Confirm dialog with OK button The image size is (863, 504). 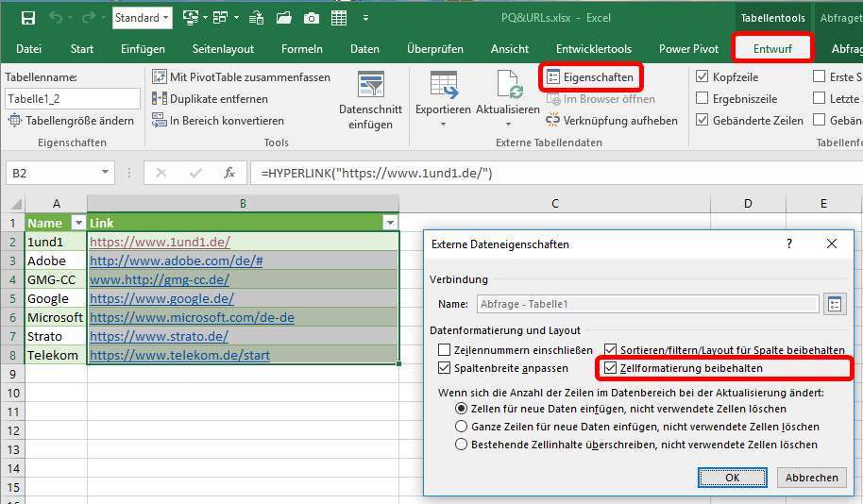(x=732, y=478)
